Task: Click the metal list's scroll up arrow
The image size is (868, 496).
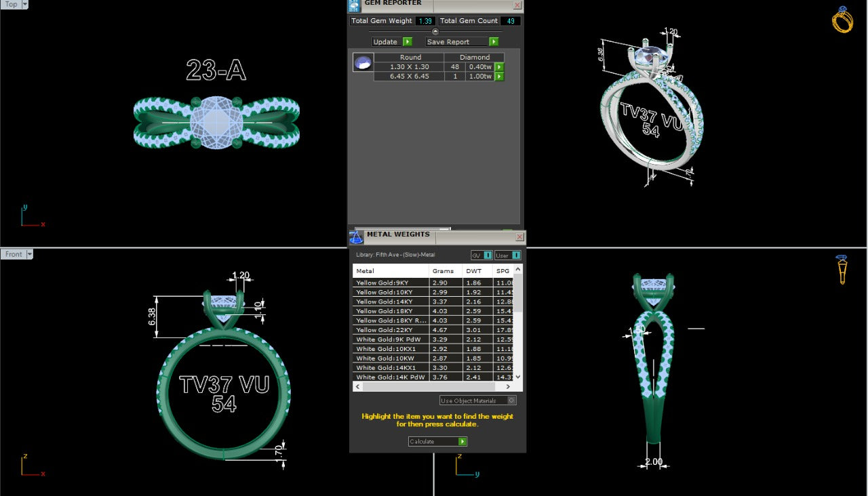Action: coord(518,270)
